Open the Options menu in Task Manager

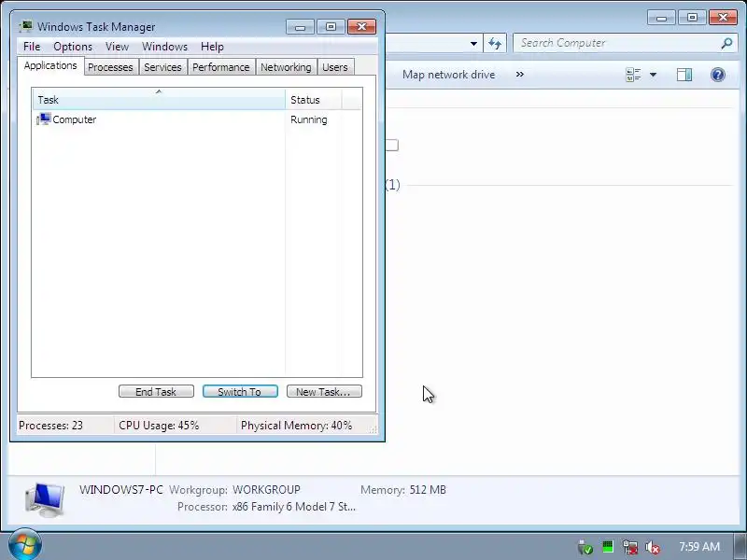point(73,47)
